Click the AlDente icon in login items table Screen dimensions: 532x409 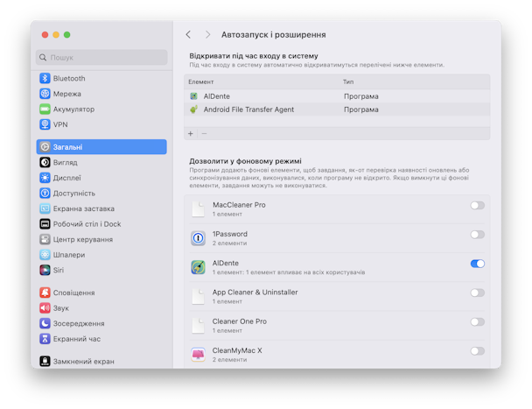[193, 96]
